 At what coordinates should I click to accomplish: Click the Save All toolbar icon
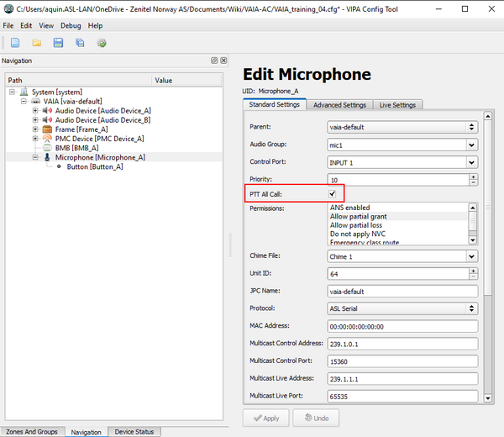click(80, 43)
